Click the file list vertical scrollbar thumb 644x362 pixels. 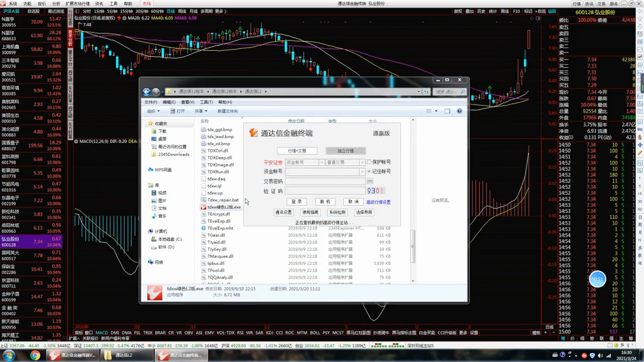(x=413, y=246)
